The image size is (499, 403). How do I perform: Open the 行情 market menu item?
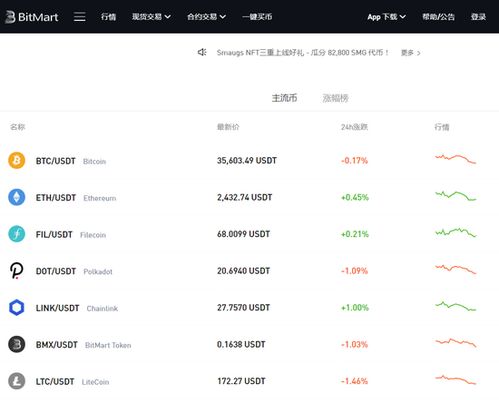coord(108,17)
